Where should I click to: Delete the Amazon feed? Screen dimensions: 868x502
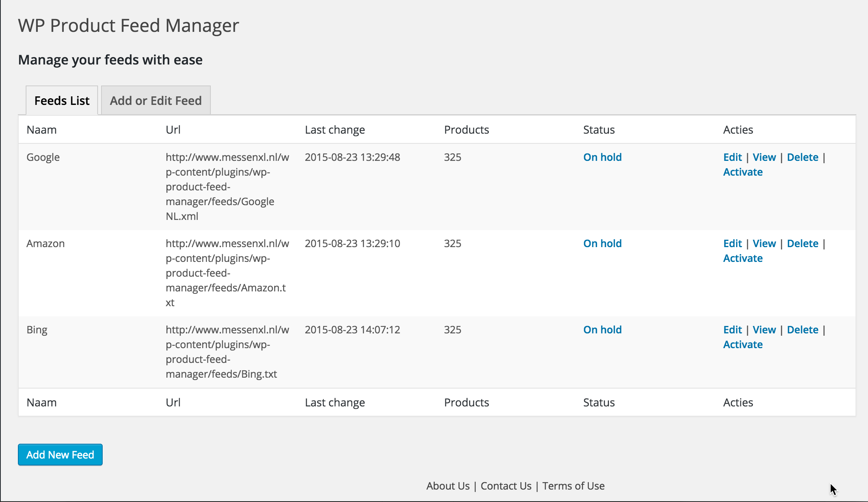point(802,243)
